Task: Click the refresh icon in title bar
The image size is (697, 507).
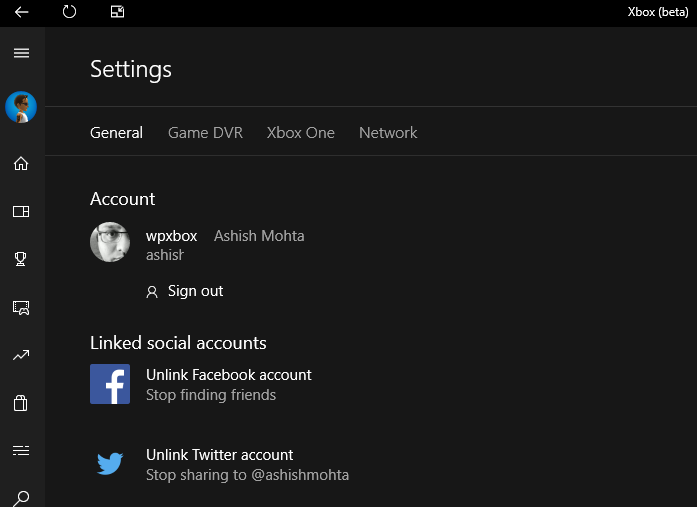Action: 69,12
